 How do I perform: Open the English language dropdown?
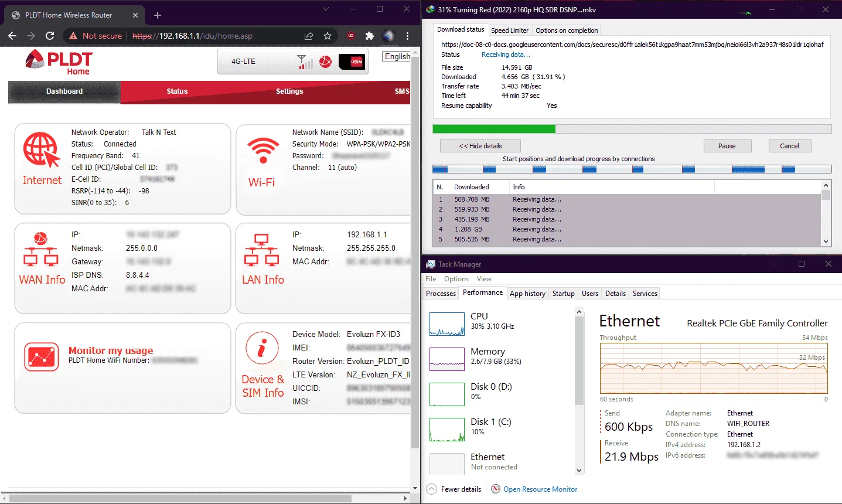click(x=397, y=56)
